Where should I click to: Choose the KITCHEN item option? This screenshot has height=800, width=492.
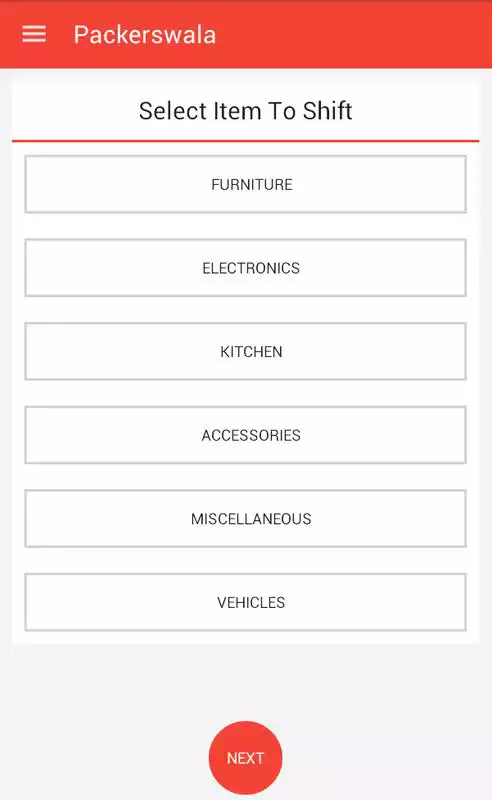point(245,352)
